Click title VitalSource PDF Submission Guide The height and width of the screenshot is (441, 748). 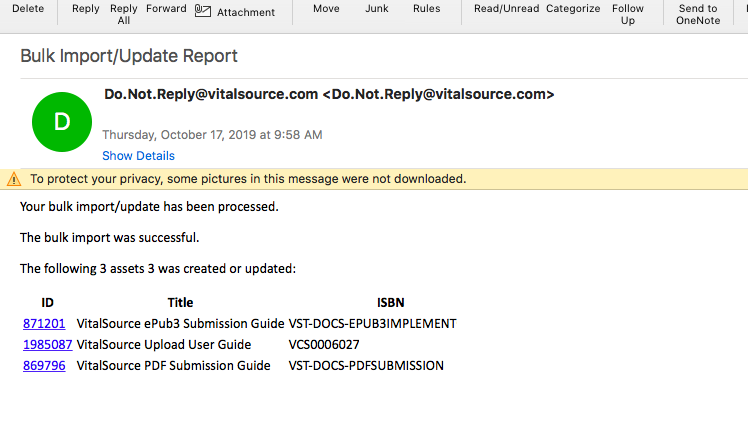tap(174, 366)
